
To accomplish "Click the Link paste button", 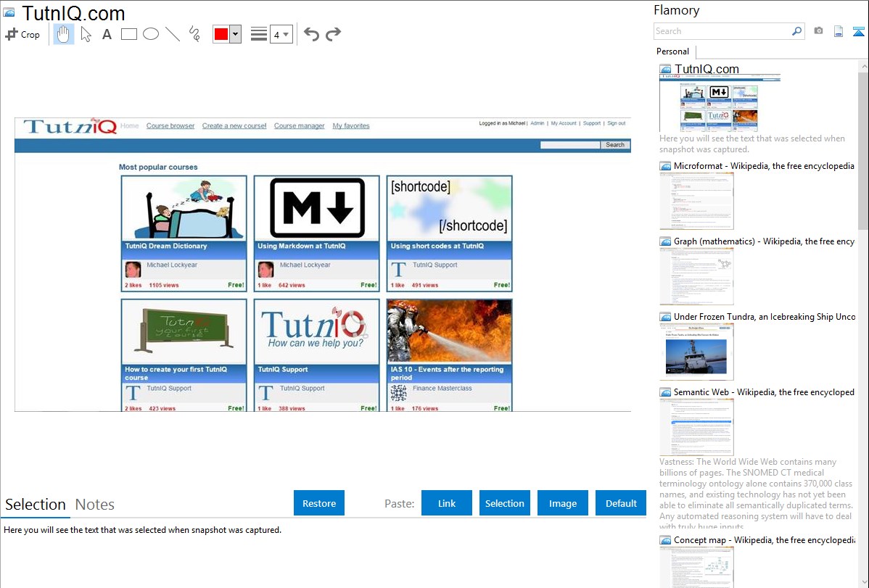I will [447, 503].
